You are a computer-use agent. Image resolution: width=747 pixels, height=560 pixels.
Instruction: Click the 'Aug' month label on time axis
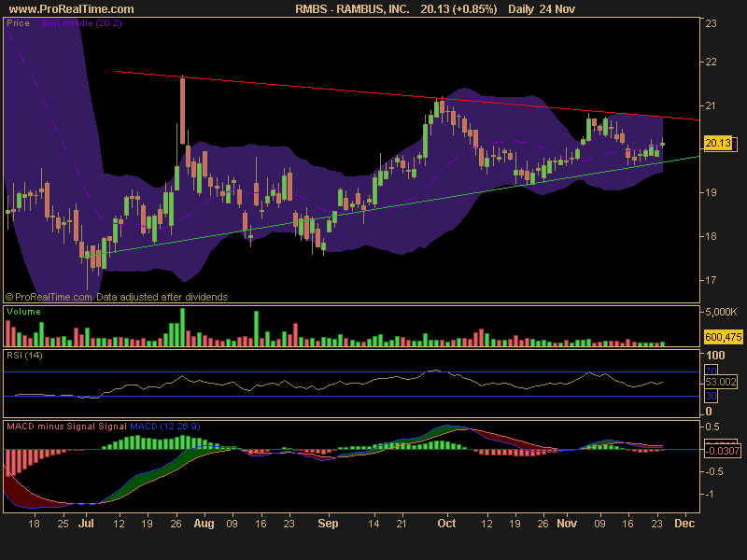coord(204,524)
